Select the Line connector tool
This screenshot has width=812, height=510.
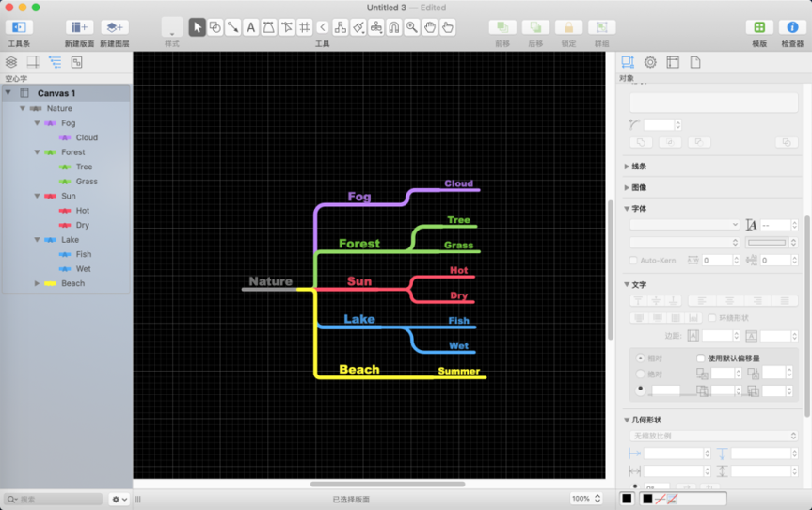click(x=232, y=27)
